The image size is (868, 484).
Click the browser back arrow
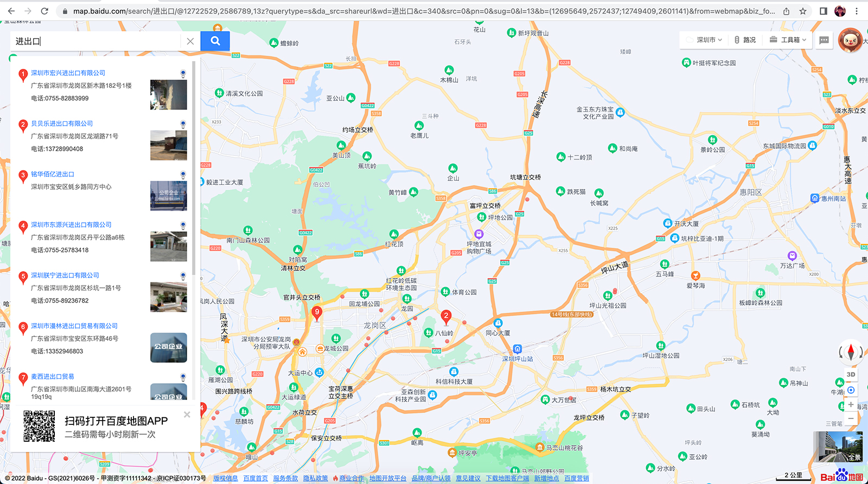click(11, 11)
